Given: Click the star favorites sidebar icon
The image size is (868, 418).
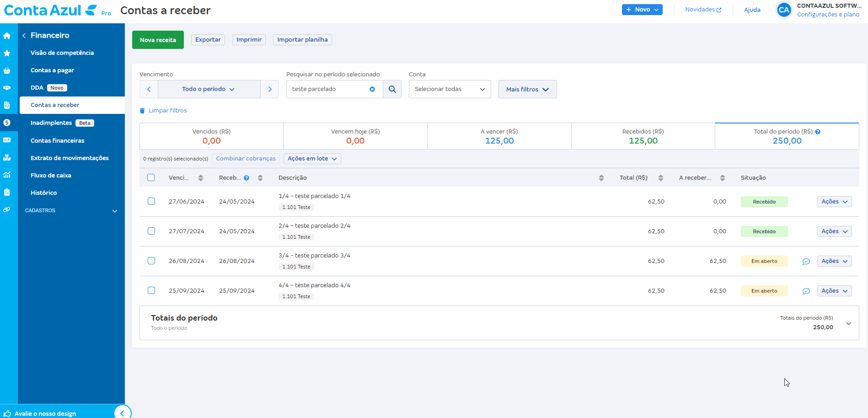Looking at the screenshot, I should click(x=7, y=53).
